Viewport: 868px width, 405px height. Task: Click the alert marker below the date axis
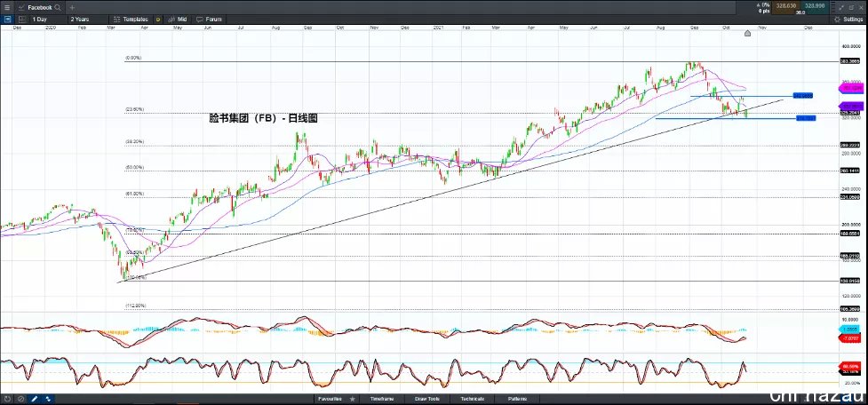[x=747, y=33]
